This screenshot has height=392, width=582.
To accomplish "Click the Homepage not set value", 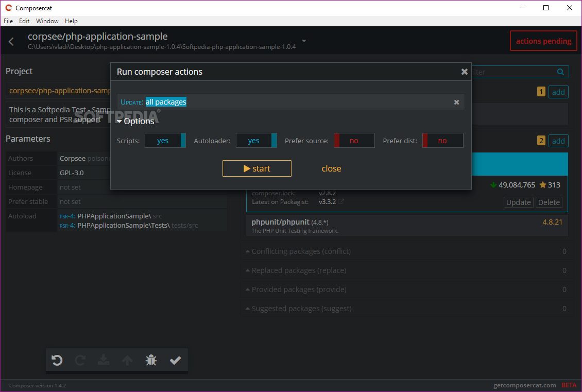I will click(70, 188).
